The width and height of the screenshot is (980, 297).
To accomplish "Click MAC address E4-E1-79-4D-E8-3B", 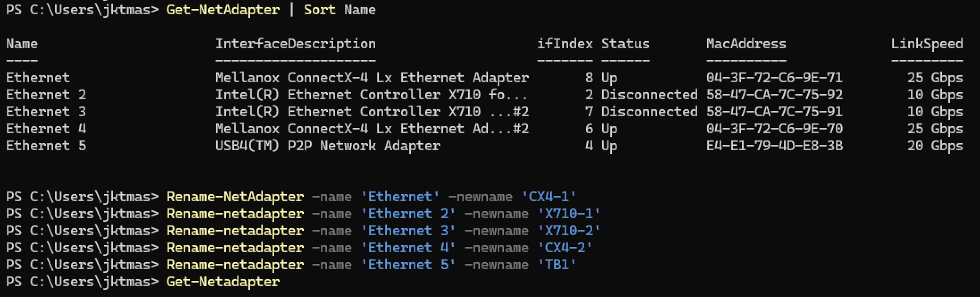I will click(774, 146).
